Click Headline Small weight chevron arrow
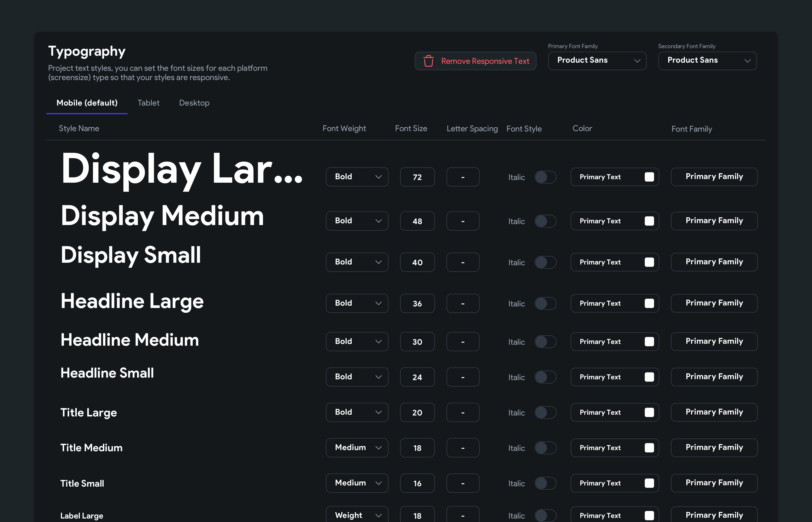Image resolution: width=812 pixels, height=522 pixels. pyautogui.click(x=379, y=377)
